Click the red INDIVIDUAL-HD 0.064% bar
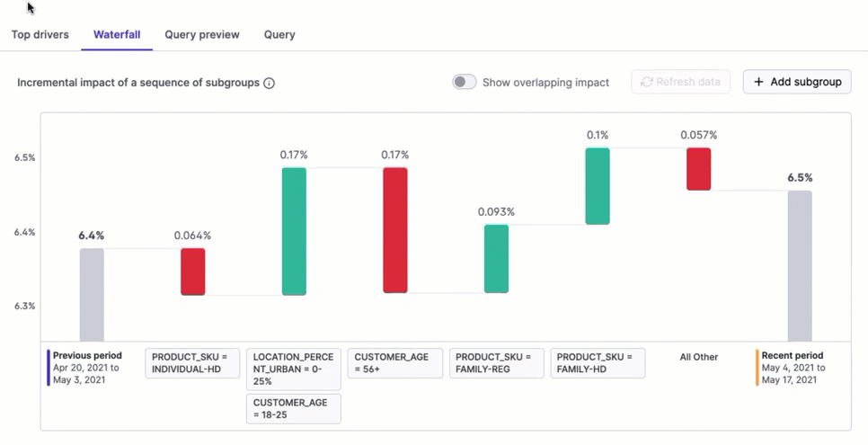This screenshot has width=868, height=445. click(193, 271)
